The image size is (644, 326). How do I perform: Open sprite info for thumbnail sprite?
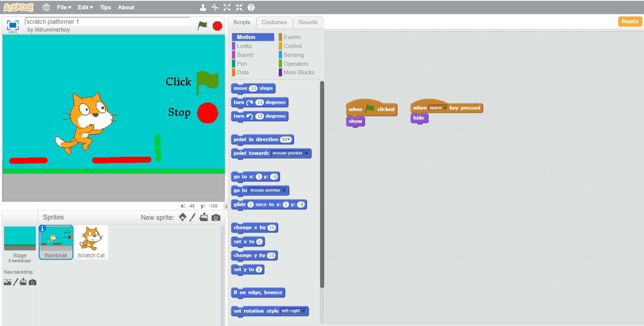(x=42, y=228)
